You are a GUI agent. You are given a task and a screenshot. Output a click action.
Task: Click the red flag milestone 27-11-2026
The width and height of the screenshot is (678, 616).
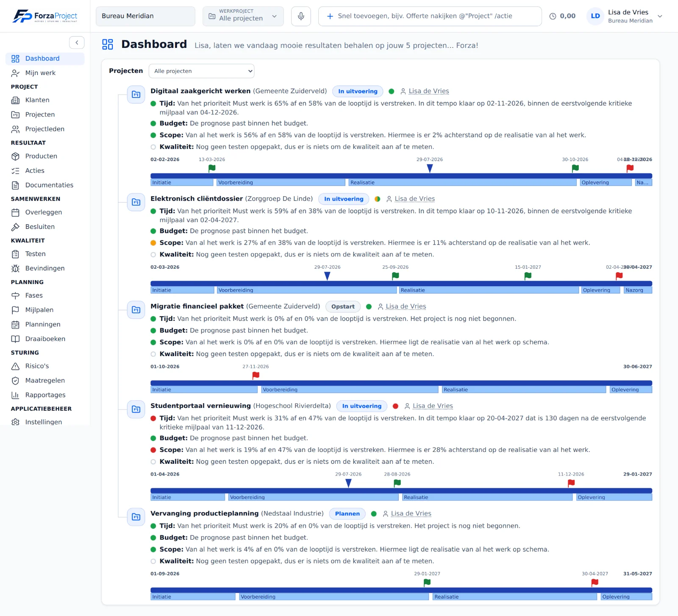256,375
